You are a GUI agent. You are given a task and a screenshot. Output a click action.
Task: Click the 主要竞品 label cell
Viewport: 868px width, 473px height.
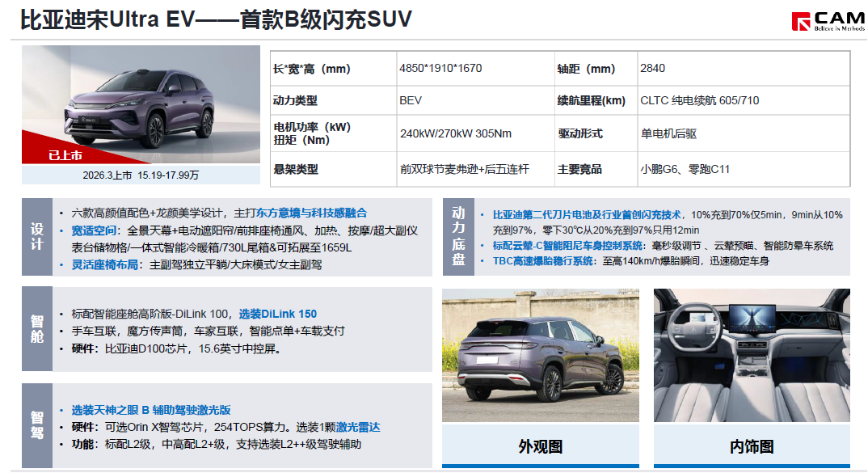pos(596,169)
